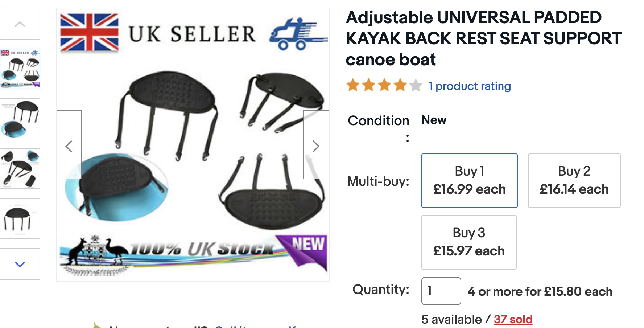
Task: Open the 1 product rating link
Action: 470,86
